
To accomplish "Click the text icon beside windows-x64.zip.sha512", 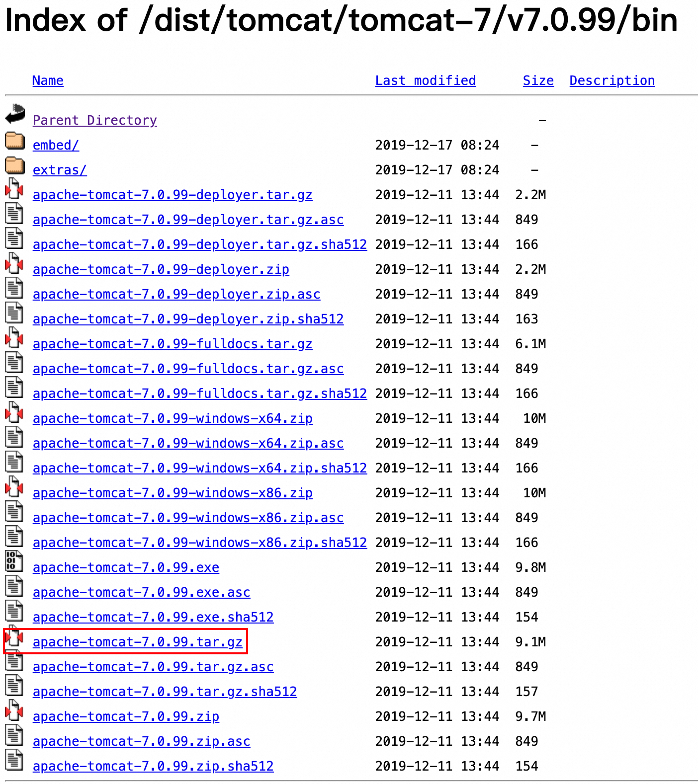I will coord(14,462).
